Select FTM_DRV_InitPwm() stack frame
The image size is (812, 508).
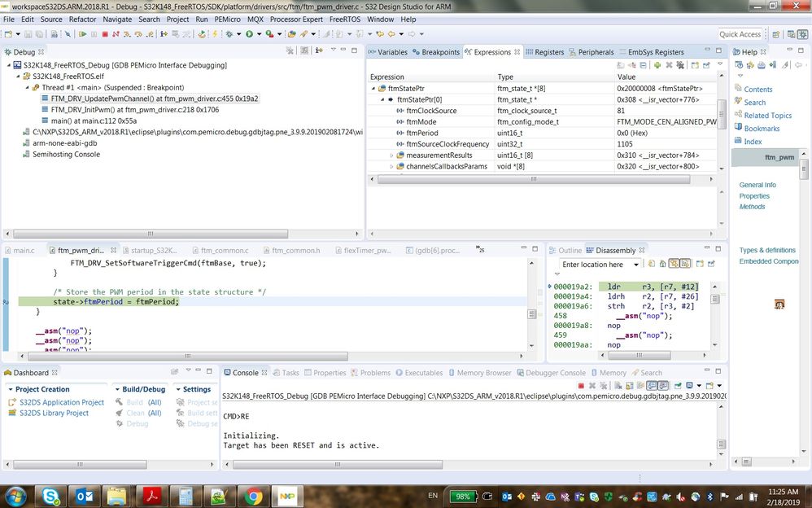(x=134, y=110)
